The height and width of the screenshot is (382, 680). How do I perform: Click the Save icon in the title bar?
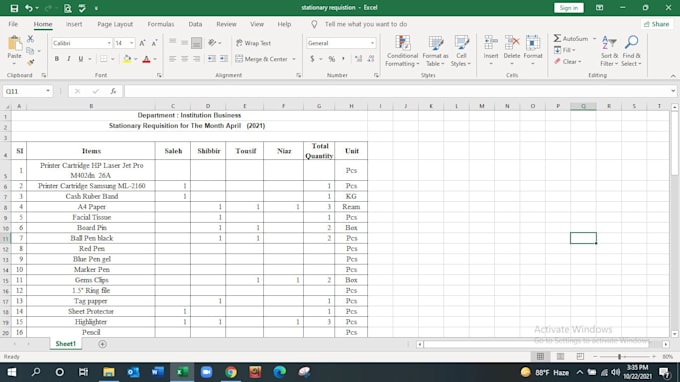point(14,8)
